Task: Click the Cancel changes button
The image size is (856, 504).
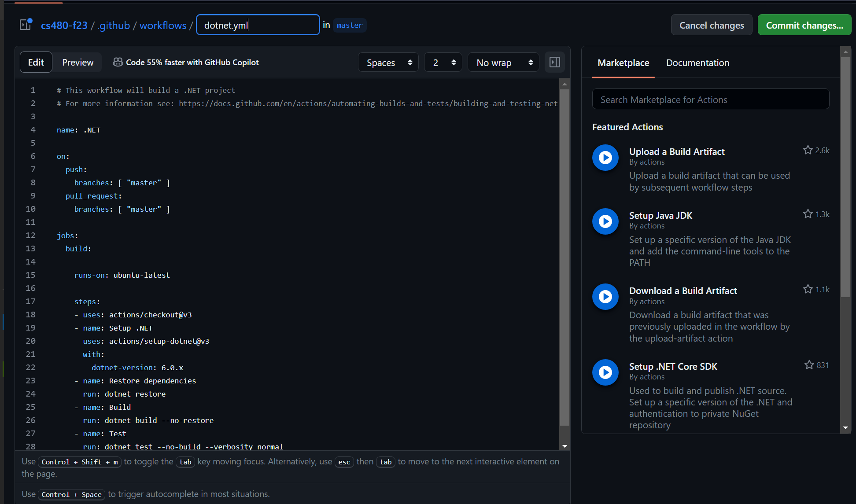Action: pyautogui.click(x=712, y=25)
